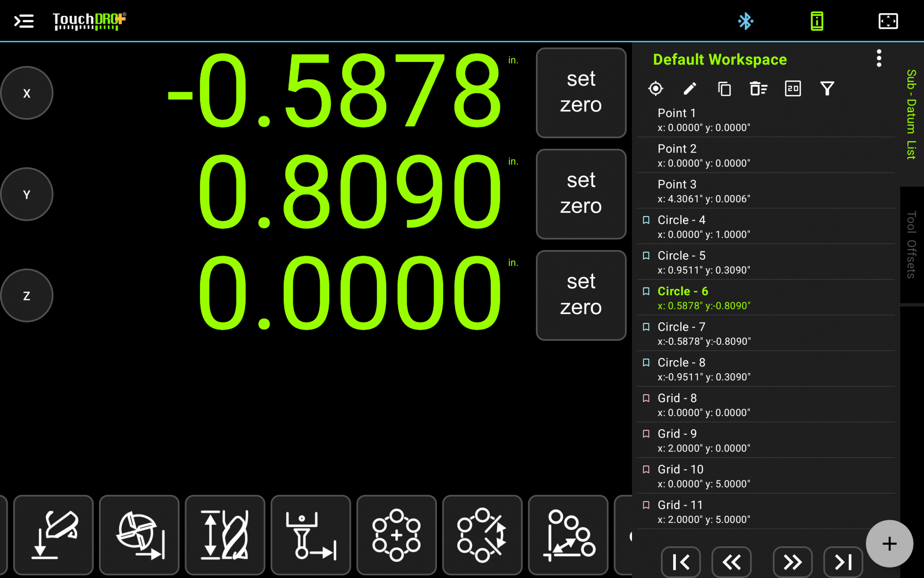Add a new point with plus button
The image size is (924, 578).
point(889,544)
